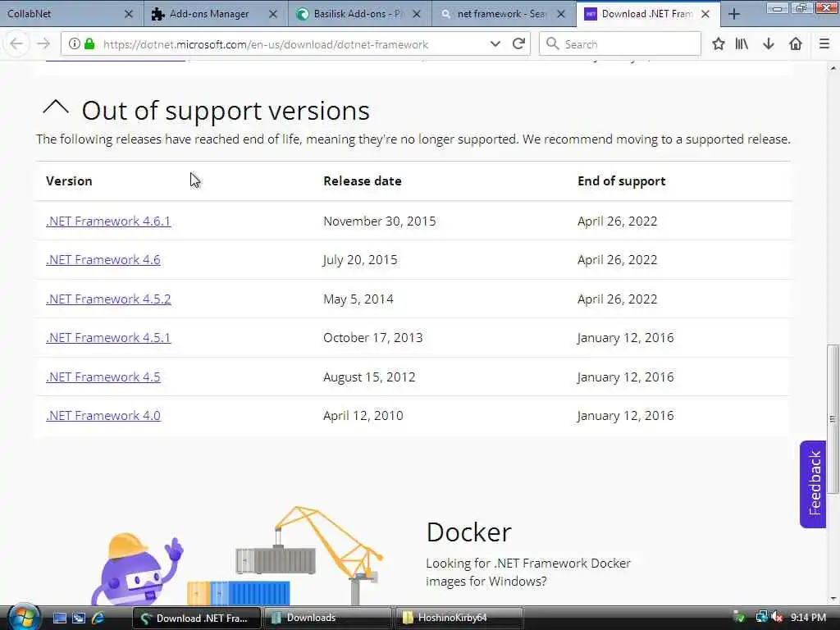Click the green padlock security icon
Image resolution: width=840 pixels, height=630 pixels.
[89, 44]
